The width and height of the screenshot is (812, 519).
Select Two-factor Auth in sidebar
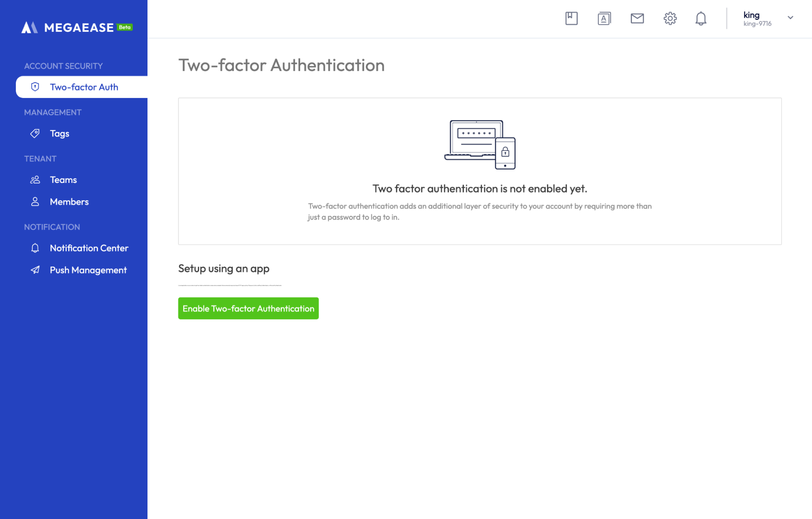84,87
